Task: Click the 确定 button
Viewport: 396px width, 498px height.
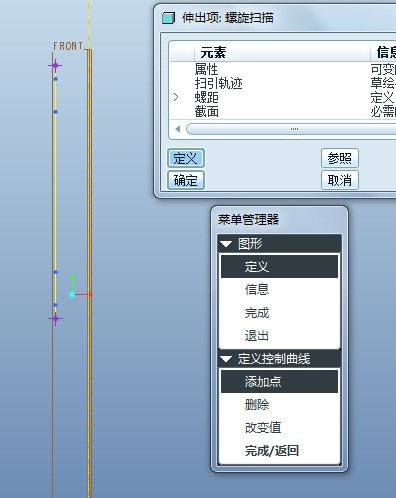Action: 186,180
